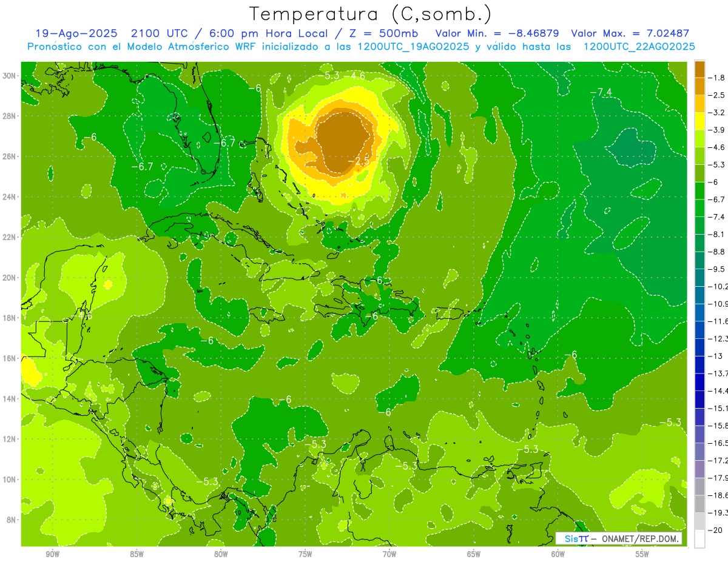
Task: Click the "18N" latitude axis label
Action: [x=9, y=318]
